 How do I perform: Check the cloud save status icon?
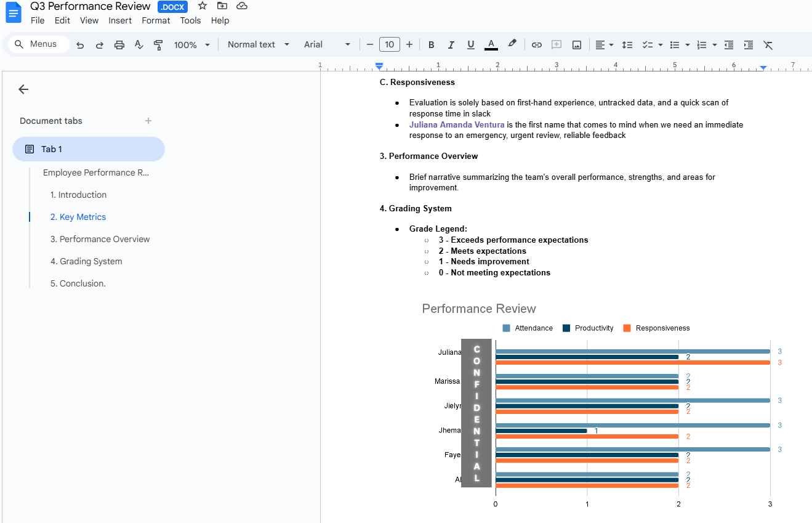click(242, 6)
